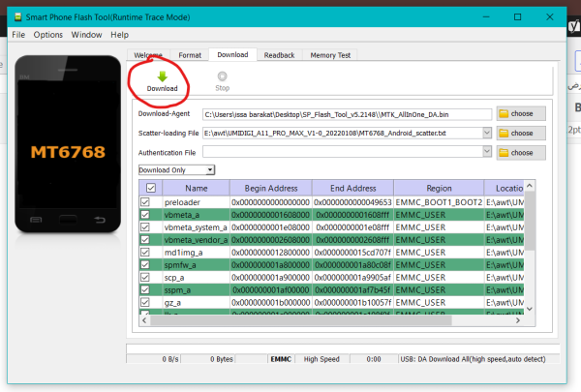Toggle the select-all checkbox in table header
This screenshot has width=581, height=392.
151,188
